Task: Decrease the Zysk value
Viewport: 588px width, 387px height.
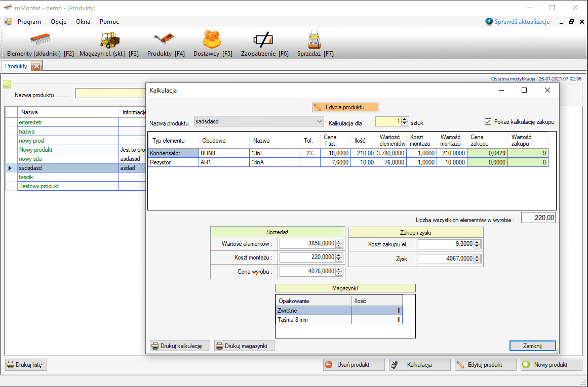Action: click(477, 261)
